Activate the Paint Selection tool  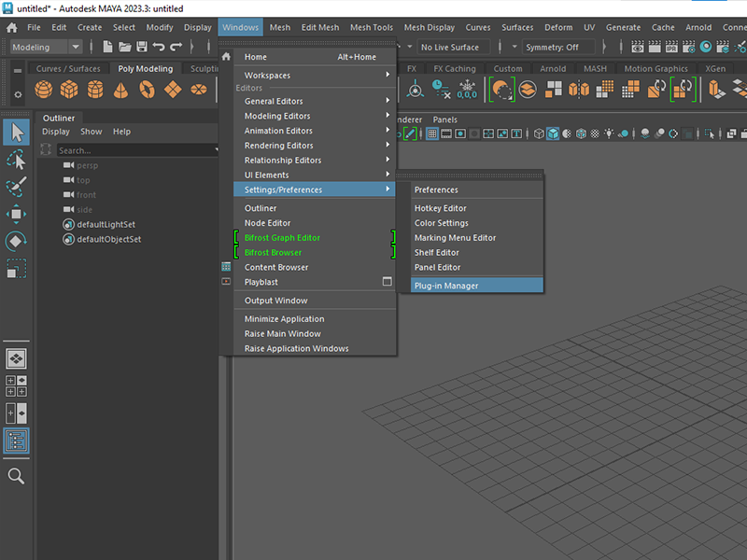(x=17, y=187)
